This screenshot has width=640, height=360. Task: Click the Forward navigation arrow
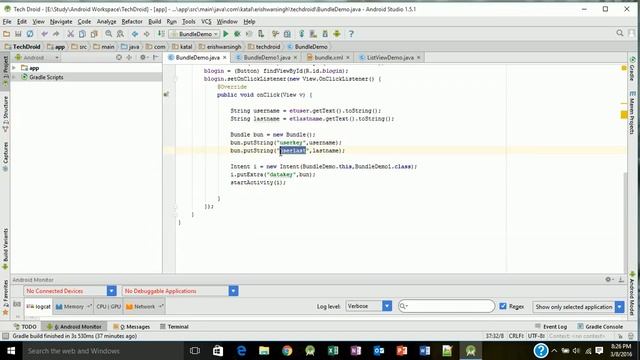147,34
